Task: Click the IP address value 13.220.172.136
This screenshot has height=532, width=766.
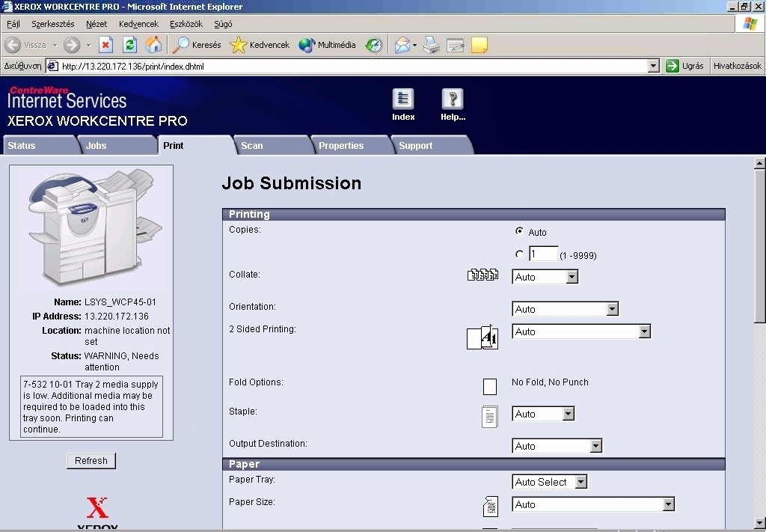Action: [x=116, y=316]
